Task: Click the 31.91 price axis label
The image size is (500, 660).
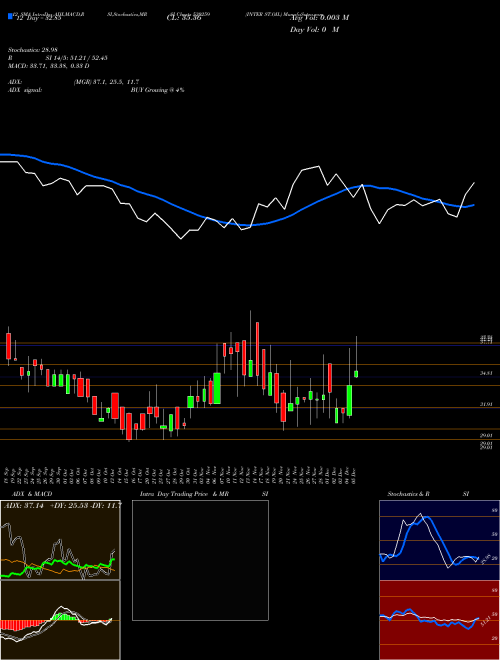Action: pyautogui.click(x=486, y=404)
